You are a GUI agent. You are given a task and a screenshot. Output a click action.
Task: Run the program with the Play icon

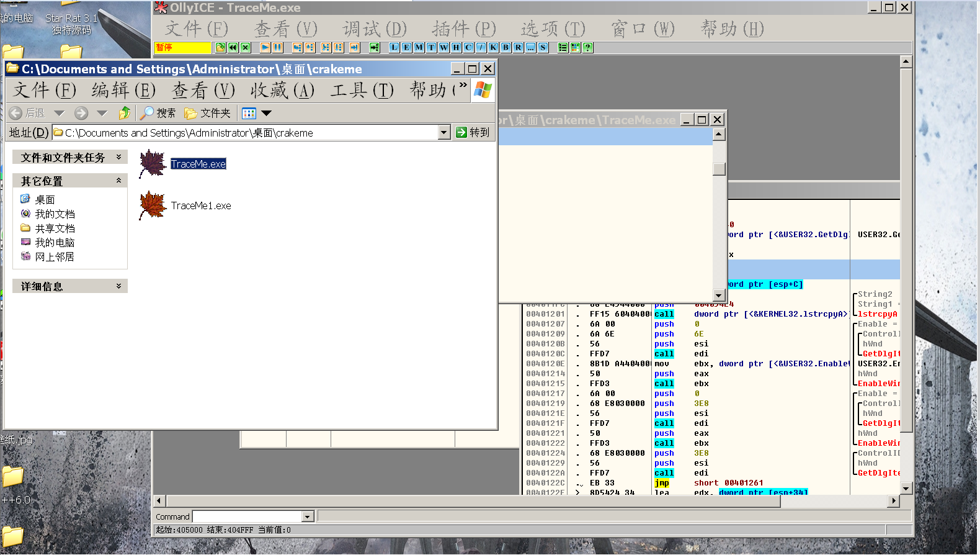(265, 47)
